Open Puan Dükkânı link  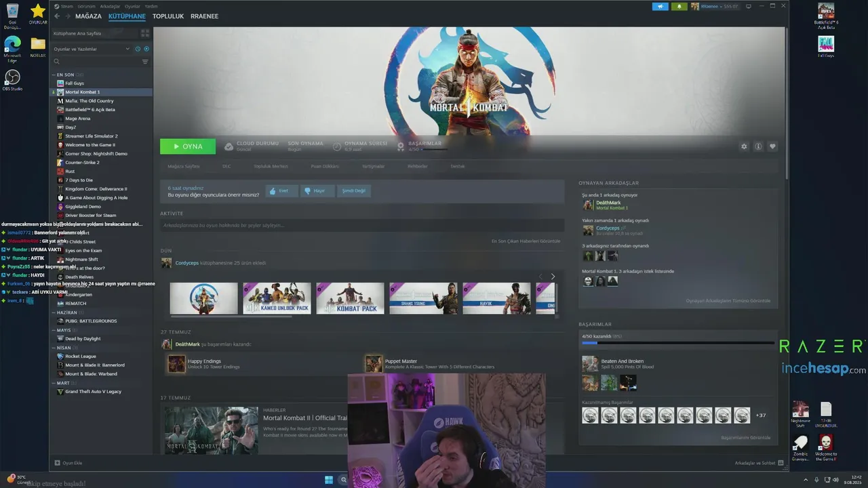click(x=325, y=166)
